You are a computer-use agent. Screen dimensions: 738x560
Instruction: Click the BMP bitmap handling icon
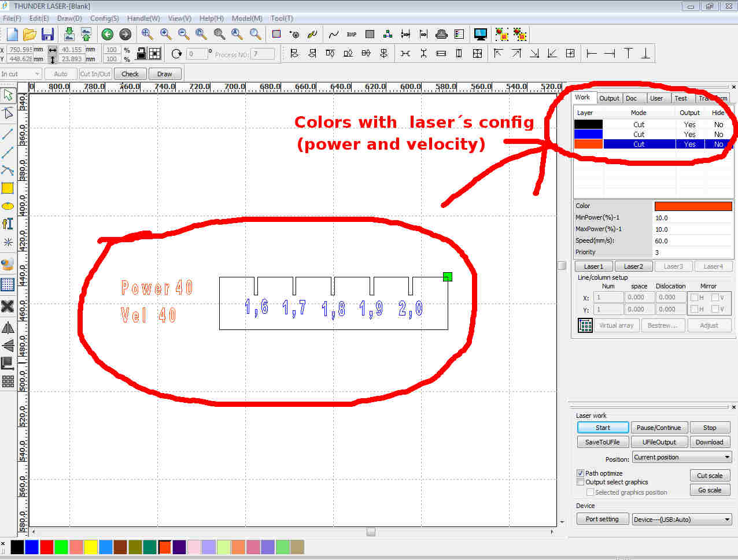pos(352,34)
